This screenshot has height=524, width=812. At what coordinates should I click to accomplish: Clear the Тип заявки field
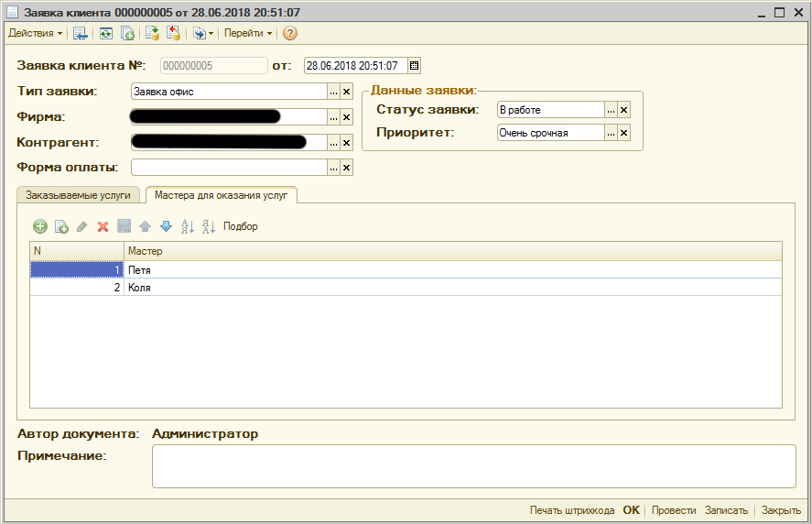pyautogui.click(x=346, y=92)
